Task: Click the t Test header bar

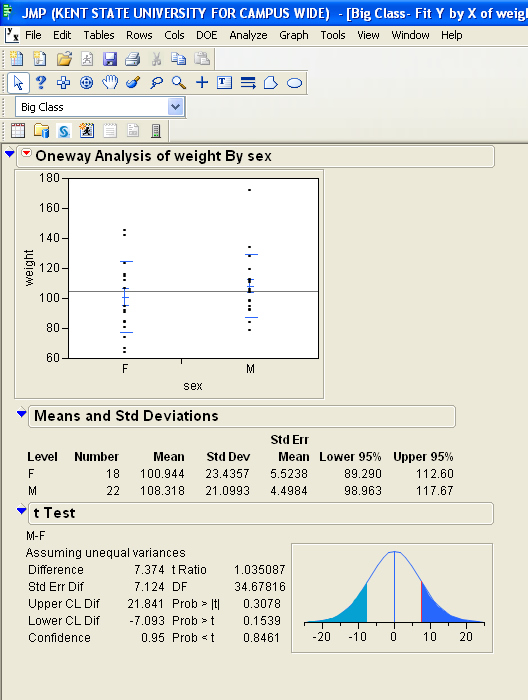Action: tap(261, 513)
